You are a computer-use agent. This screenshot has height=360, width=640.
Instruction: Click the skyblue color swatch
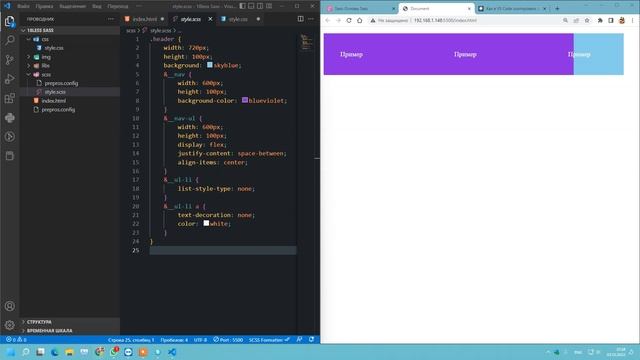[209, 65]
